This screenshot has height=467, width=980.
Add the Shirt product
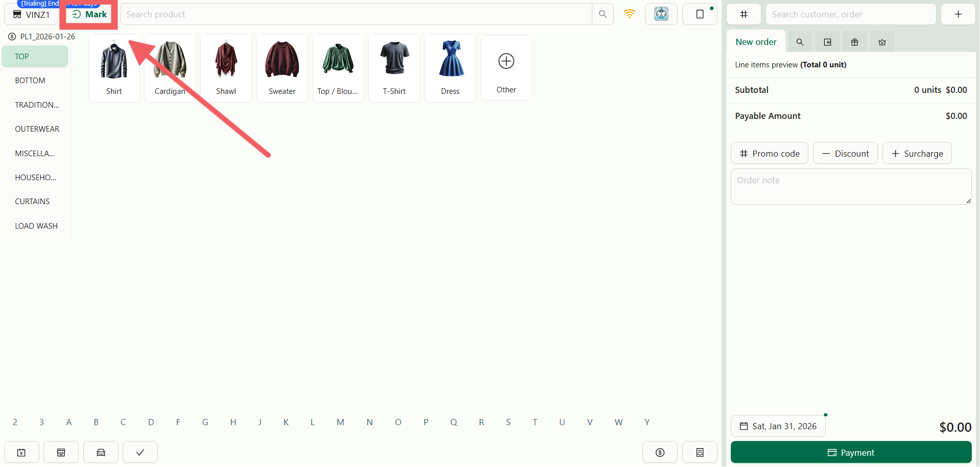(114, 68)
